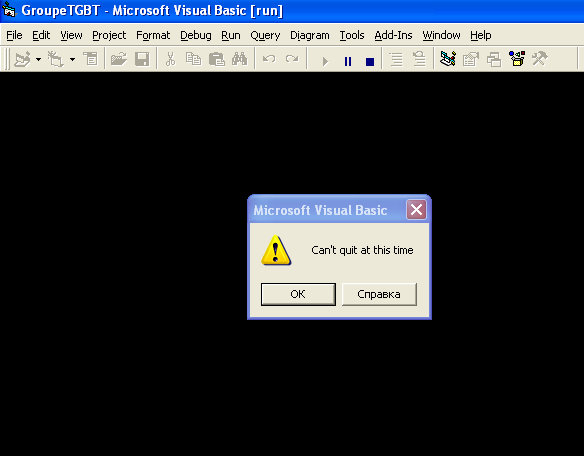The image size is (584, 456).
Task: Click the GroupeTGBT window title text
Action: [152, 10]
